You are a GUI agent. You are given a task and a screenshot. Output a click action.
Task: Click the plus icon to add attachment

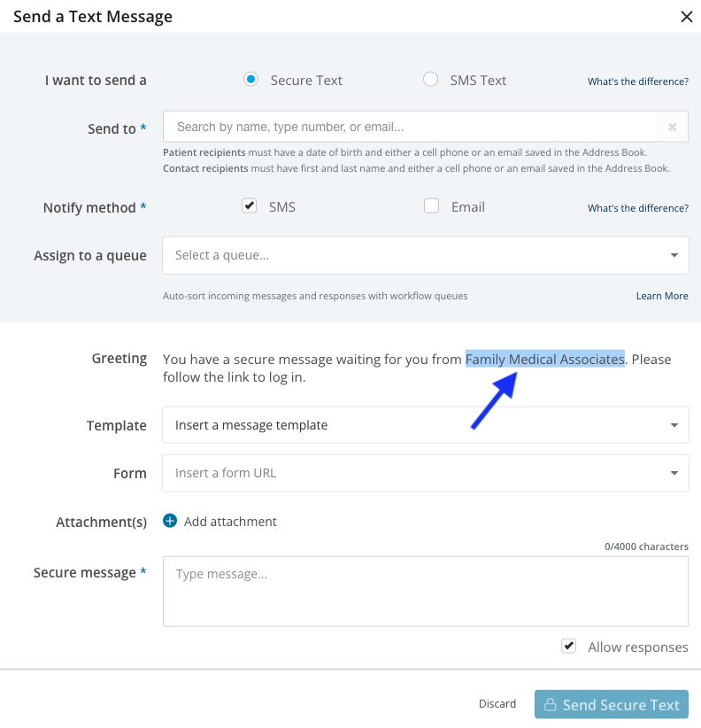click(x=170, y=522)
